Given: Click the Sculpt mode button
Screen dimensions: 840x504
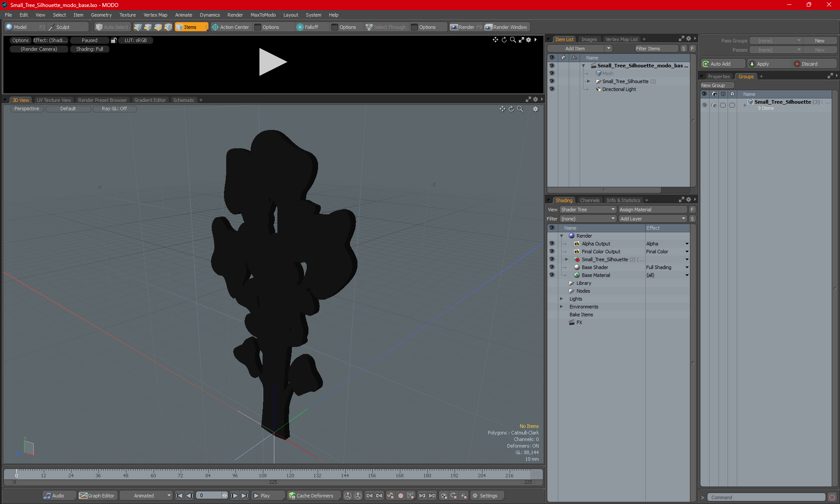Looking at the screenshot, I should 67,27.
